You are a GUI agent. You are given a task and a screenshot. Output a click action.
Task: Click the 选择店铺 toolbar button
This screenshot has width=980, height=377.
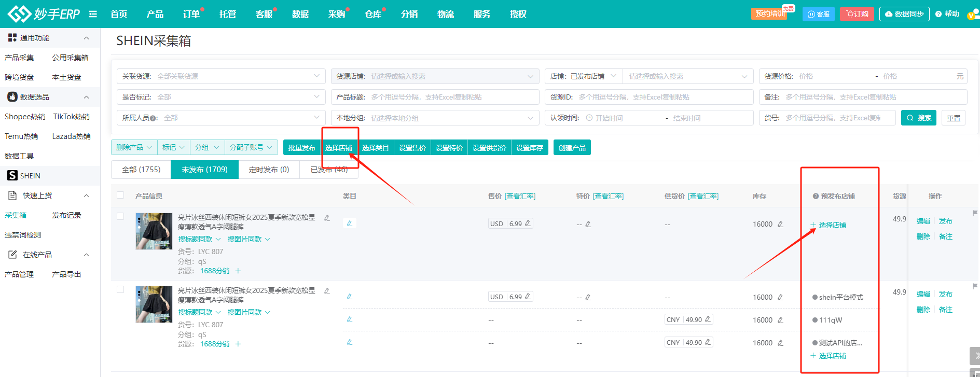(x=339, y=148)
